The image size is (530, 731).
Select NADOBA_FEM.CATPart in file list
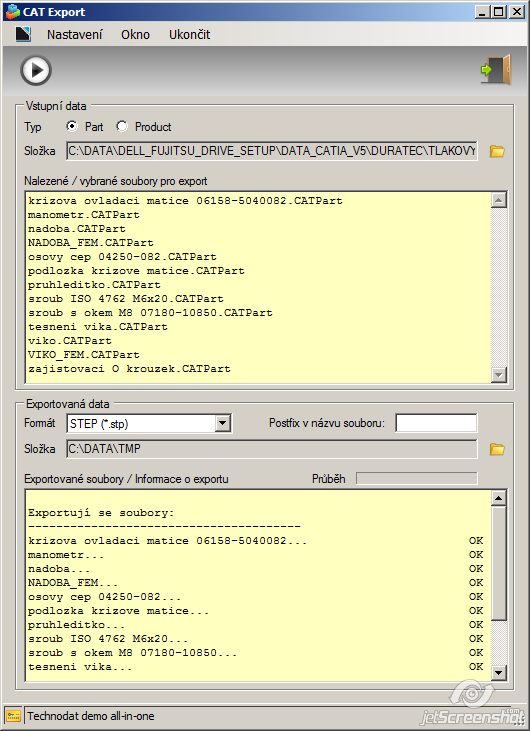90,243
